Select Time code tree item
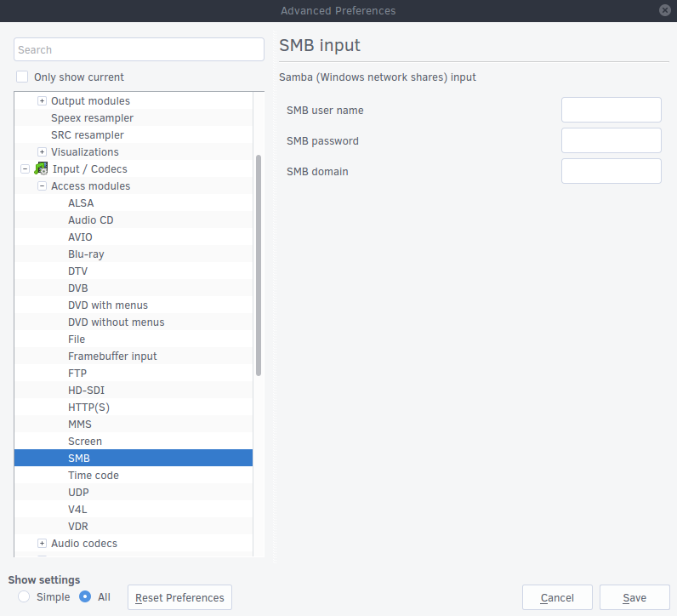Screen dimensions: 677x616 pyautogui.click(x=94, y=475)
